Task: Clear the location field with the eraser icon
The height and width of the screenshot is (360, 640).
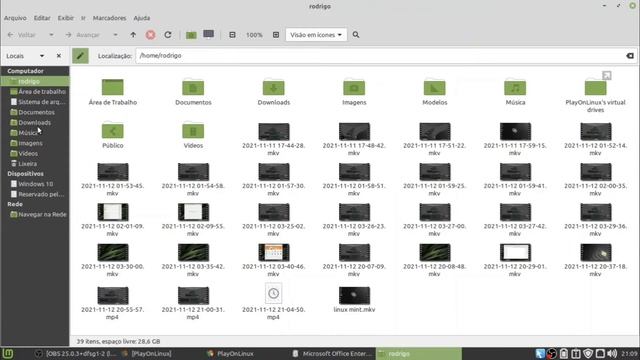Action: click(630, 56)
